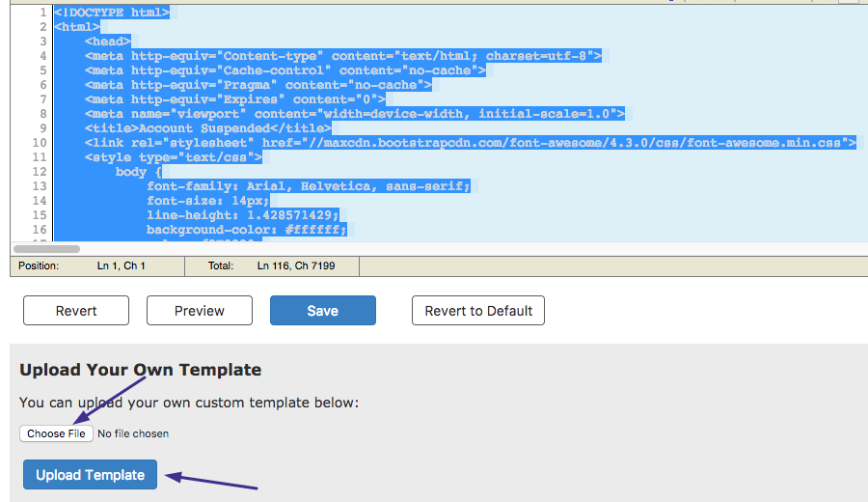Viewport: 868px width, 502px height.
Task: Open the template Preview
Action: click(200, 311)
